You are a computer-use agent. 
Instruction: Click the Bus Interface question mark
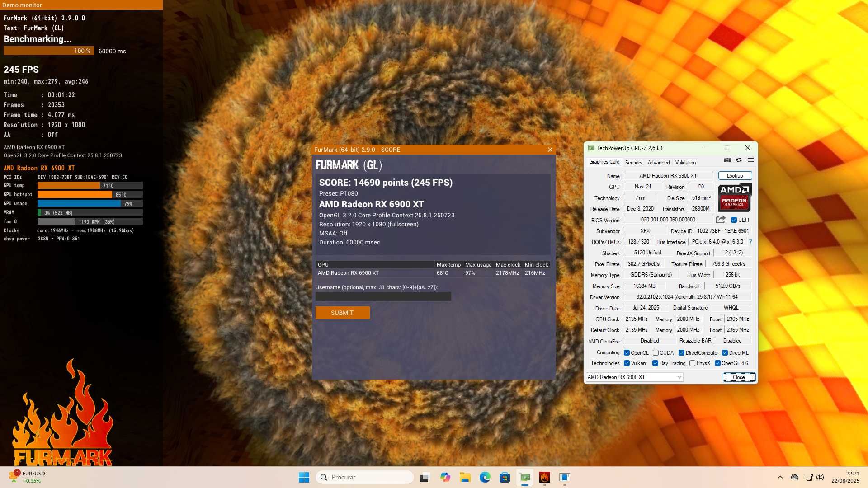(750, 242)
